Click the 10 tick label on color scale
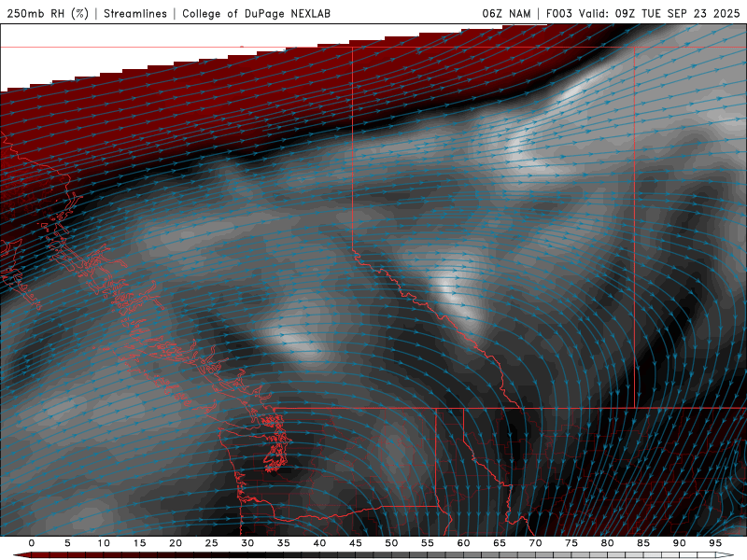 pyautogui.click(x=104, y=543)
